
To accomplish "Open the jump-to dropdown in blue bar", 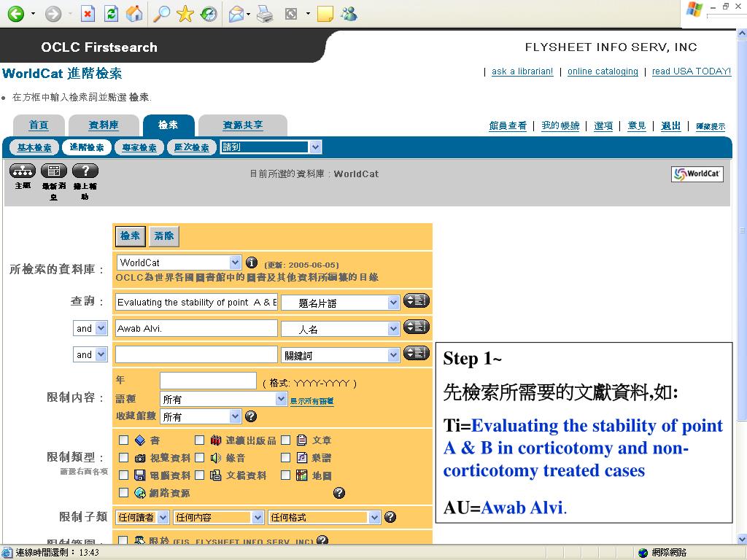I will (271, 147).
